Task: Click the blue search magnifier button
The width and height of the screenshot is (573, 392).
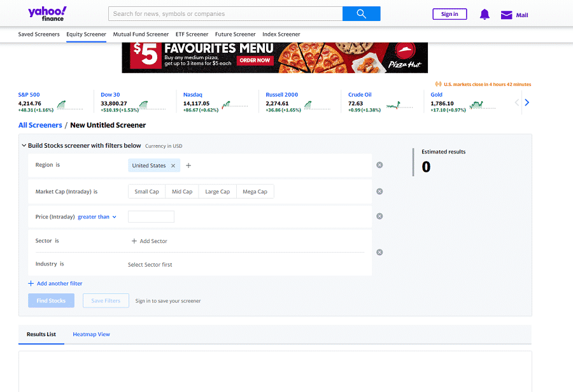Action: [361, 14]
